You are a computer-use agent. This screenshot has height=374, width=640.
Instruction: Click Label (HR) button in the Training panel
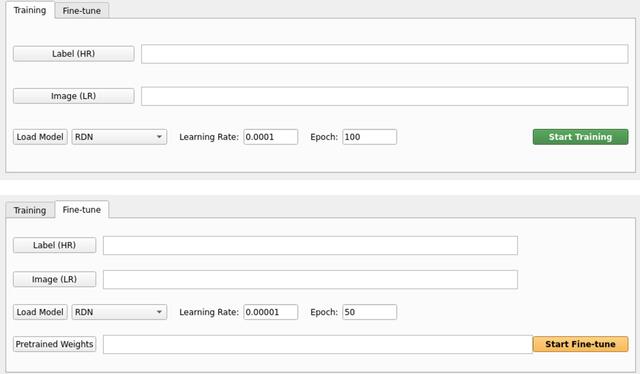pos(73,53)
